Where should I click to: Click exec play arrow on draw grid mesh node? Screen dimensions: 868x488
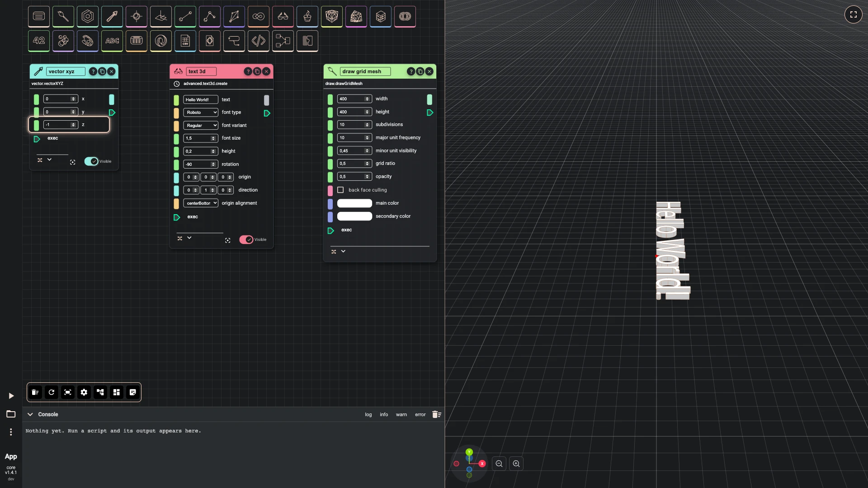[x=330, y=230]
